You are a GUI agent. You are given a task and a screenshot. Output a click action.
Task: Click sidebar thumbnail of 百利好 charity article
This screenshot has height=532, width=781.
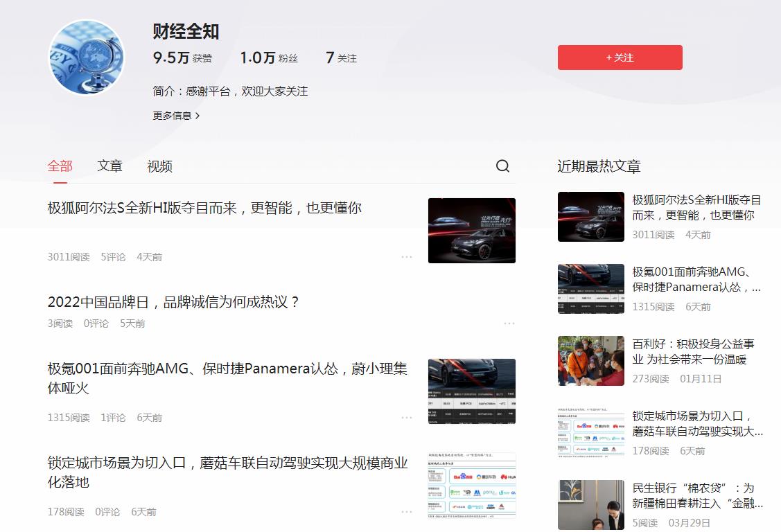click(x=590, y=361)
